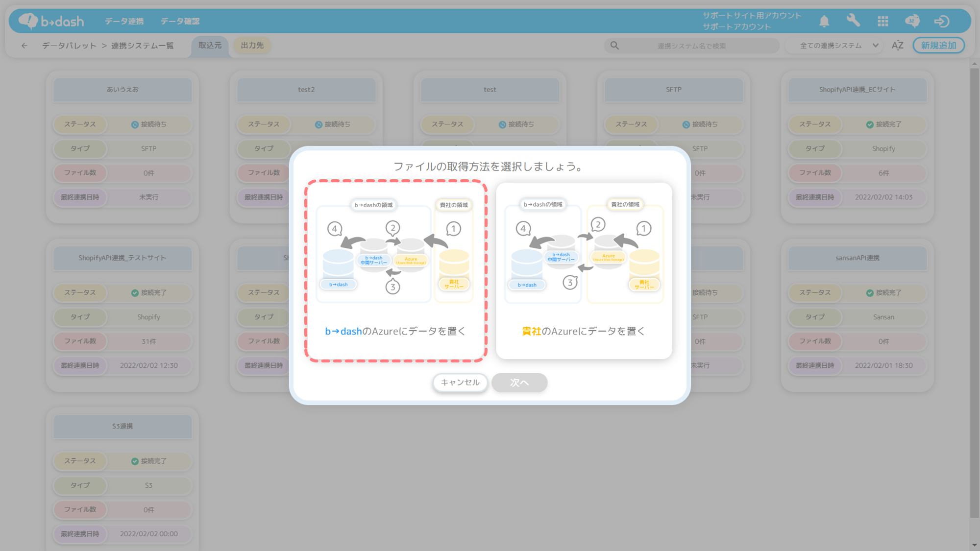This screenshot has width=980, height=551.
Task: Go back with the left arrow icon
Action: pos(24,46)
